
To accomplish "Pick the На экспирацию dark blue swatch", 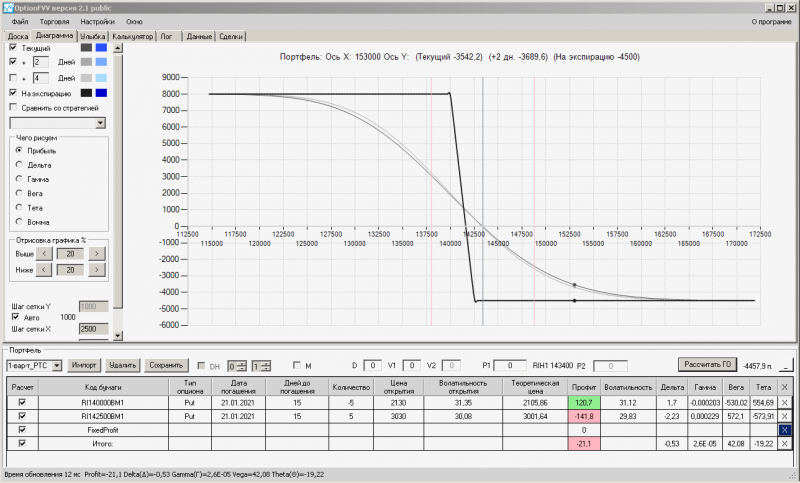I will coord(102,93).
